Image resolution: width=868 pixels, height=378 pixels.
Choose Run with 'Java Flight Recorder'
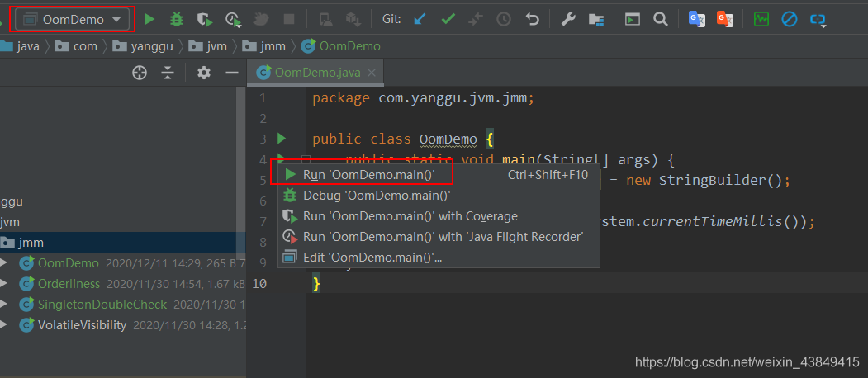(x=439, y=237)
